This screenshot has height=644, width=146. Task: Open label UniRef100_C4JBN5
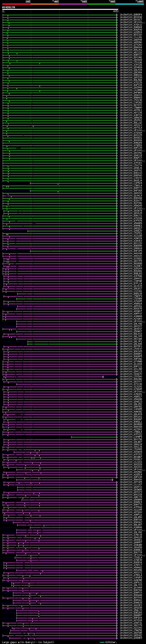pyautogui.click(x=131, y=90)
